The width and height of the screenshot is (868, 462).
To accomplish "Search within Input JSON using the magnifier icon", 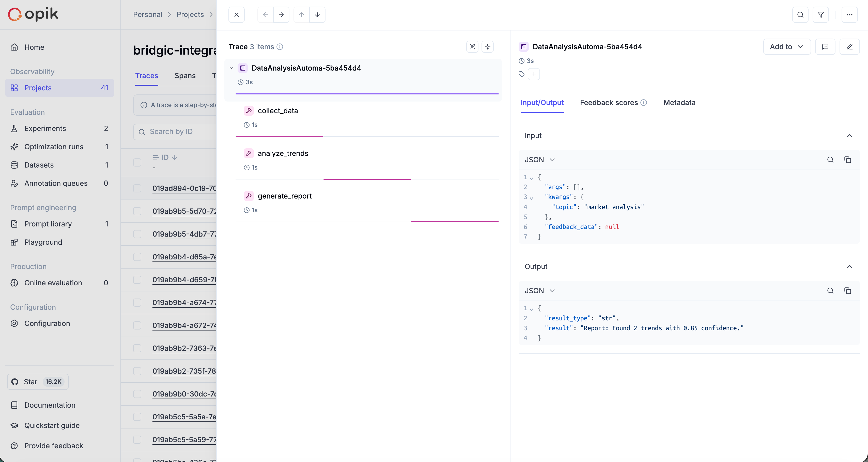I will coord(830,160).
